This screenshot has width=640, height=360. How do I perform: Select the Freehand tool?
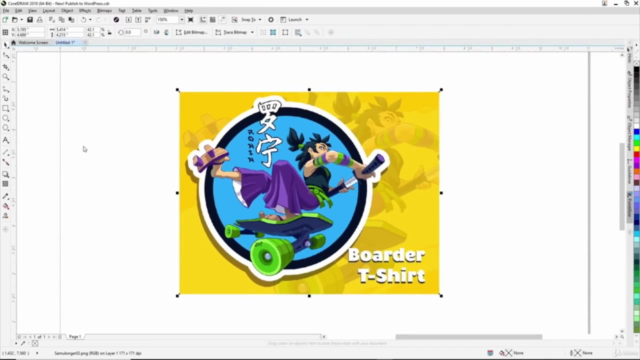point(6,89)
